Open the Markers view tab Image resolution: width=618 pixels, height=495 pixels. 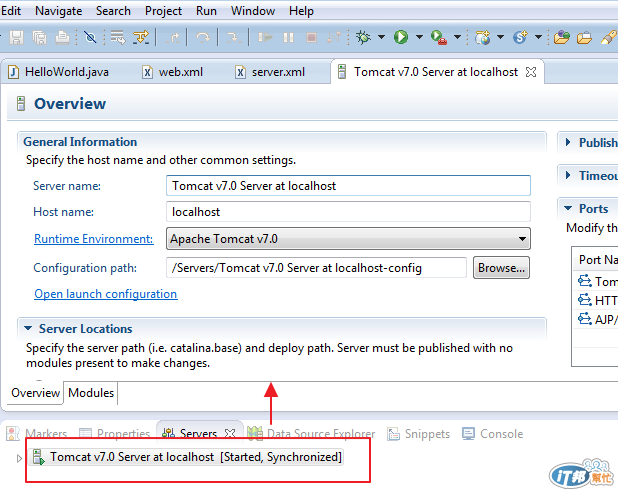[37, 434]
